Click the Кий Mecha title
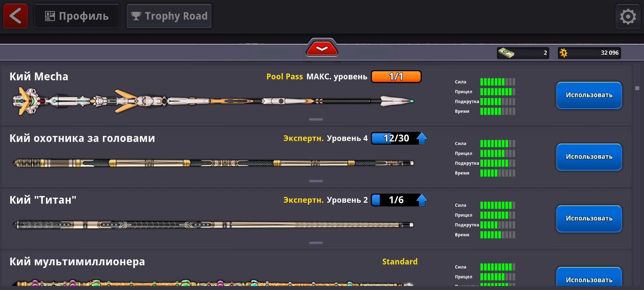The image size is (644, 290). pyautogui.click(x=39, y=77)
